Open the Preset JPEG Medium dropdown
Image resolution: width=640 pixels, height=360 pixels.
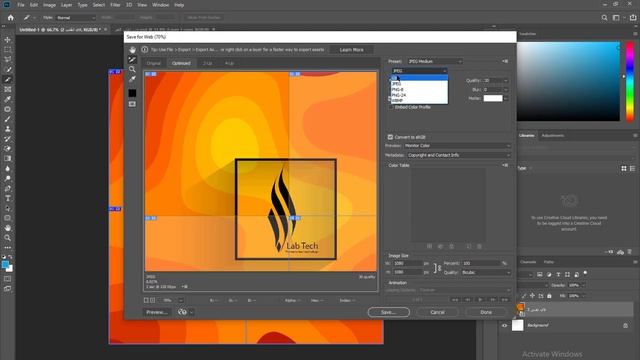435,61
